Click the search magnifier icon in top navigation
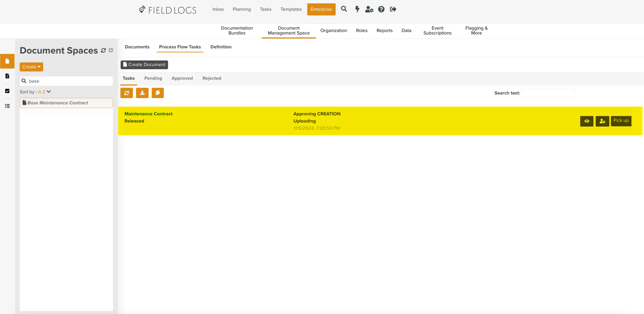This screenshot has width=644, height=314. 344,9
